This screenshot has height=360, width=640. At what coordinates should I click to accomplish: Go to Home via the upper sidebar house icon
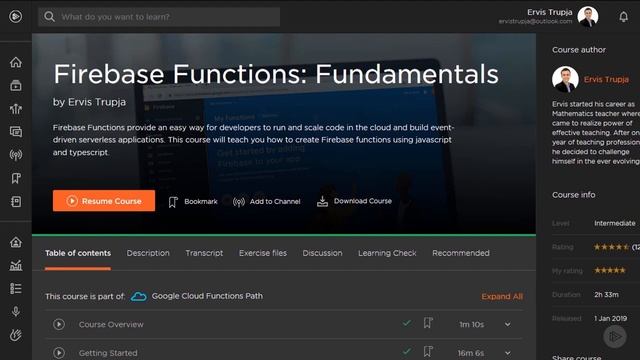16,62
